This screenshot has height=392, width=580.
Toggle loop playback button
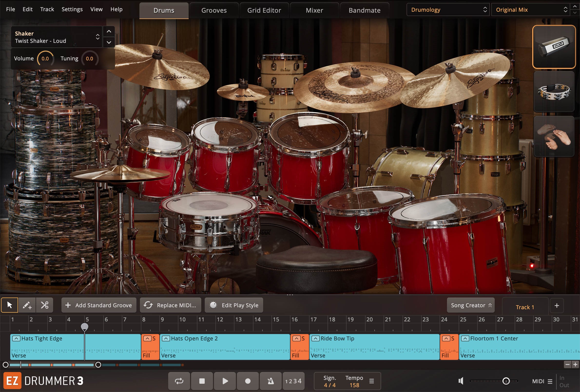pyautogui.click(x=179, y=381)
